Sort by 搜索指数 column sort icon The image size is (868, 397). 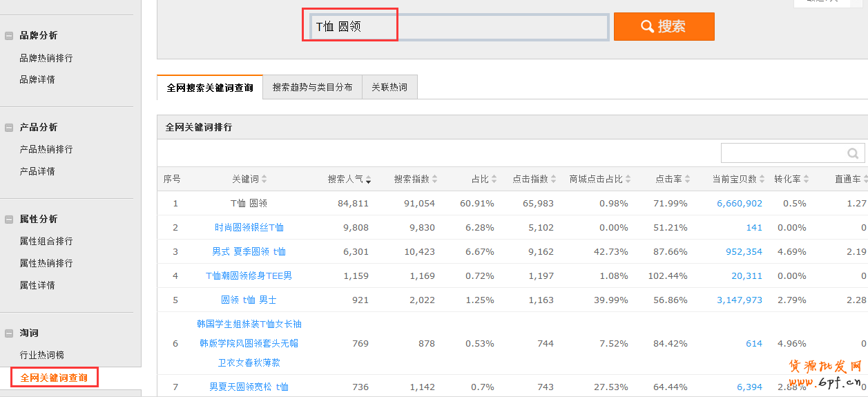tap(435, 180)
